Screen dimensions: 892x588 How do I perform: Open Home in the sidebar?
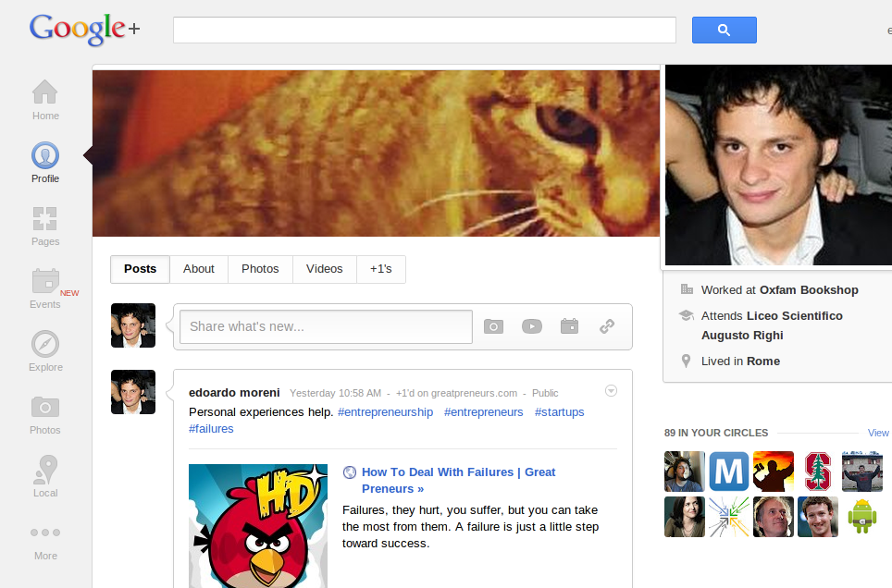point(45,100)
